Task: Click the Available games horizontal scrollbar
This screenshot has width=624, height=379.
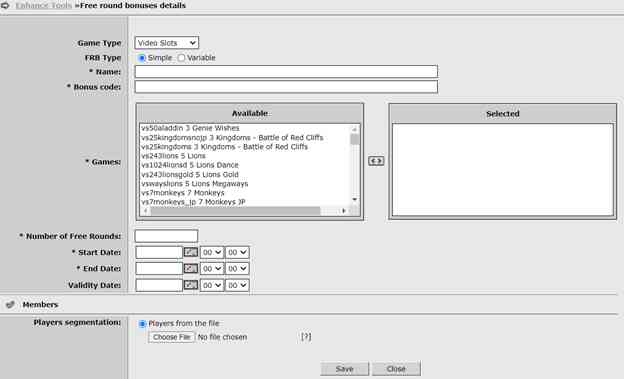Action: pos(235,211)
